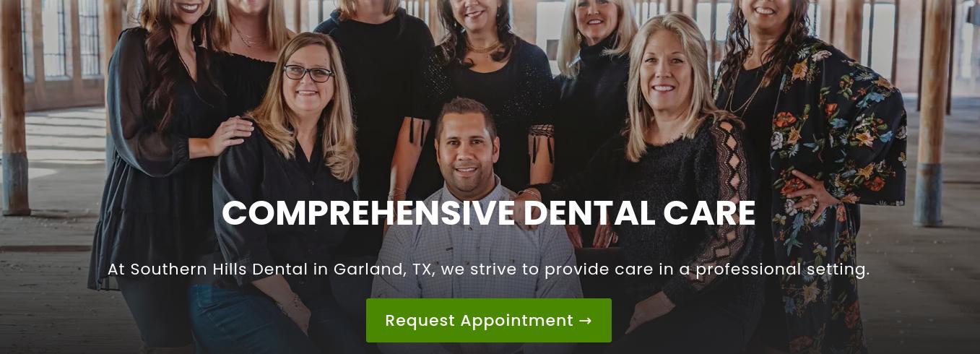Select the word CARE in the heading
This screenshot has width=980, height=354.
point(709,213)
